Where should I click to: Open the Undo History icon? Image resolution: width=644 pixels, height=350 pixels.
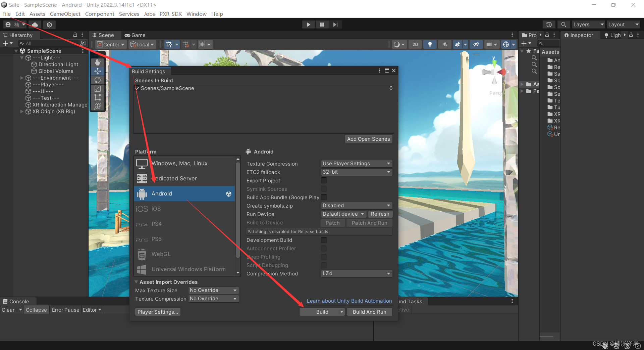tap(549, 25)
